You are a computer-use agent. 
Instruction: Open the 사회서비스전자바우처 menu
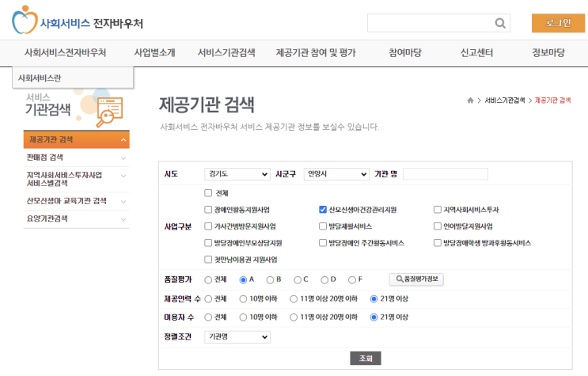point(65,52)
